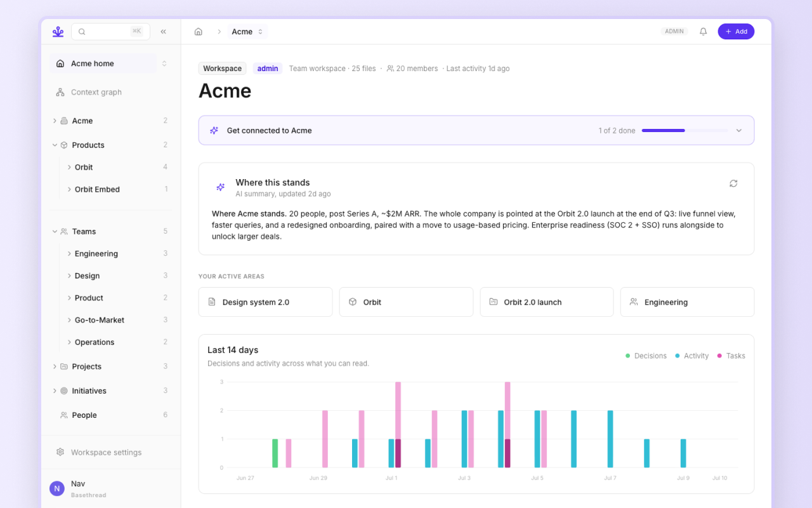Viewport: 812px width, 508px height.
Task: Focus the sidebar search field
Action: click(110, 32)
